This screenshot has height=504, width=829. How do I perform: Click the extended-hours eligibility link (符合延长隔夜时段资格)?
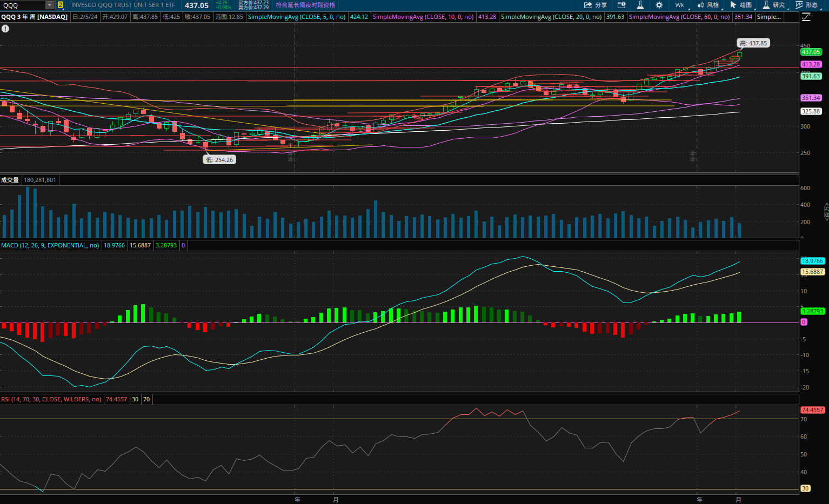[x=305, y=5]
